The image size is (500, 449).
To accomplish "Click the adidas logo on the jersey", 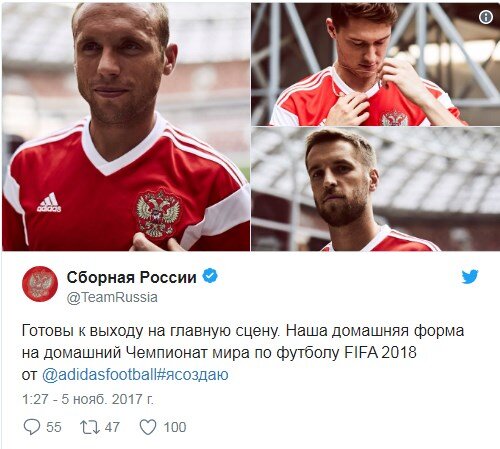I will (x=49, y=202).
